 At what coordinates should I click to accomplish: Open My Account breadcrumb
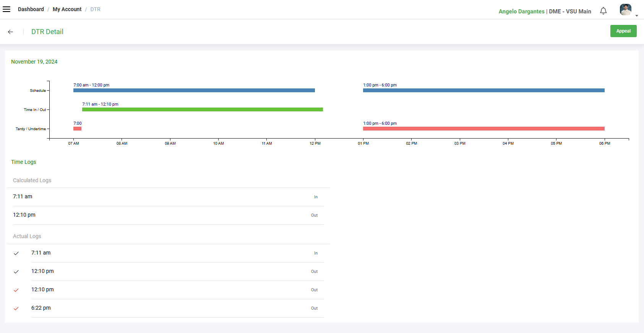pyautogui.click(x=67, y=9)
